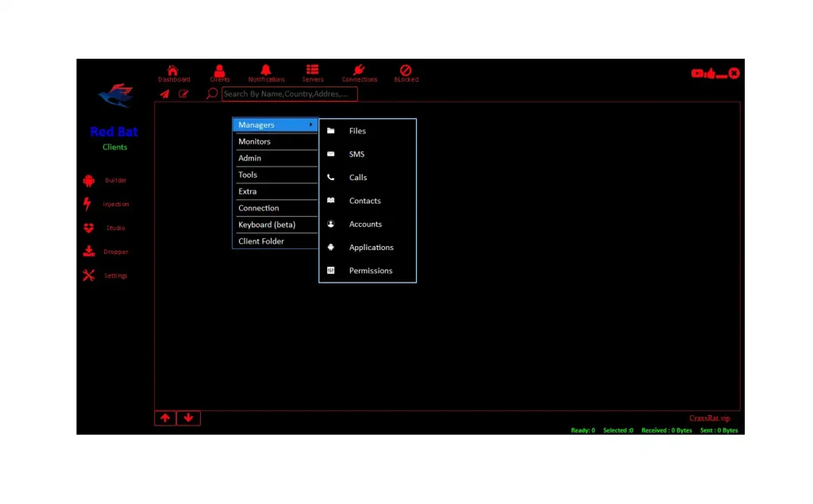Open Contacts in the Managers submenu
The width and height of the screenshot is (813, 504).
pyautogui.click(x=364, y=201)
